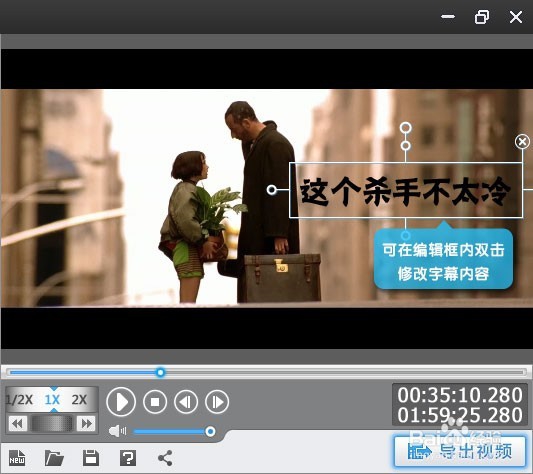Click the fast forward double-arrow button
This screenshot has width=533, height=474.
coord(86,424)
